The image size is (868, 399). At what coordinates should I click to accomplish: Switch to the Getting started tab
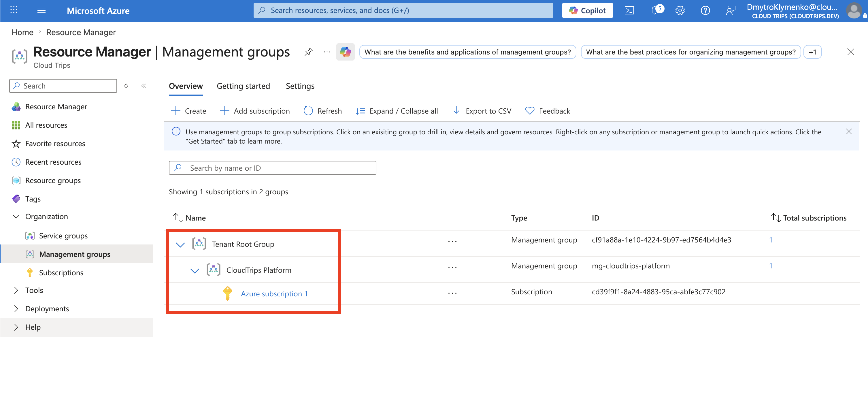243,86
